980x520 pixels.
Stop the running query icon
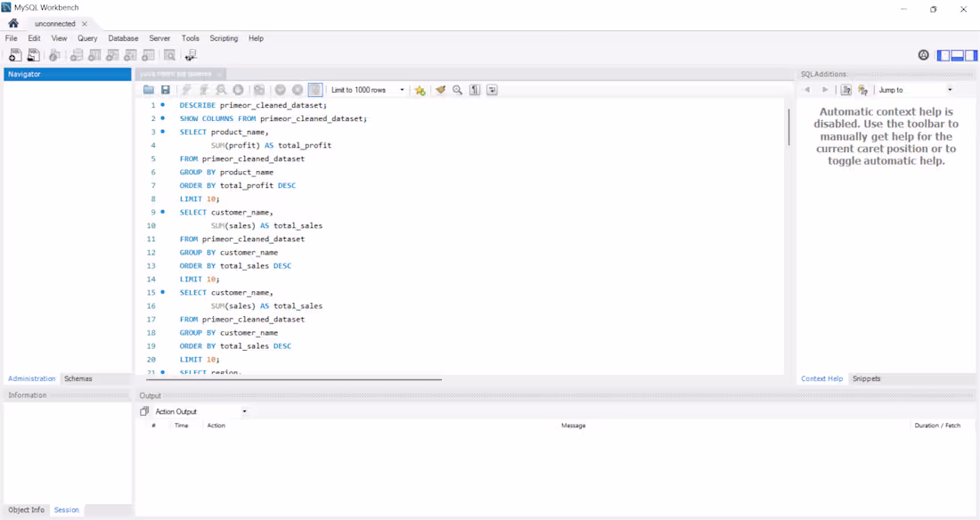point(238,90)
